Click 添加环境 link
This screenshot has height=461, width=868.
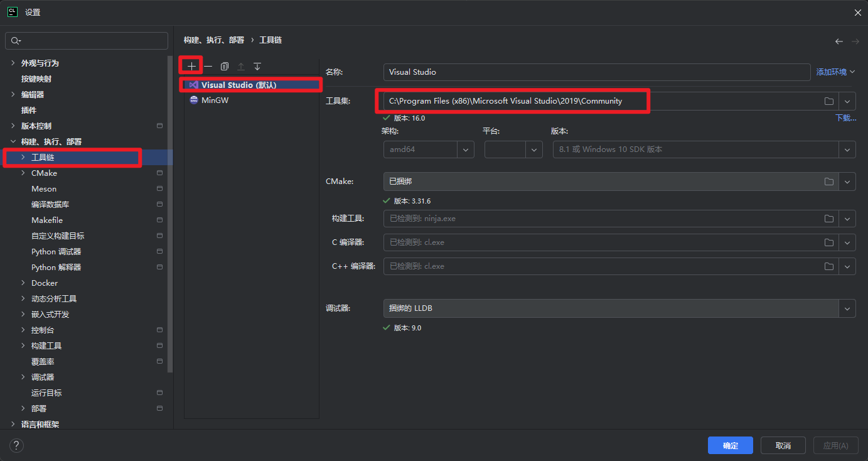coord(835,72)
